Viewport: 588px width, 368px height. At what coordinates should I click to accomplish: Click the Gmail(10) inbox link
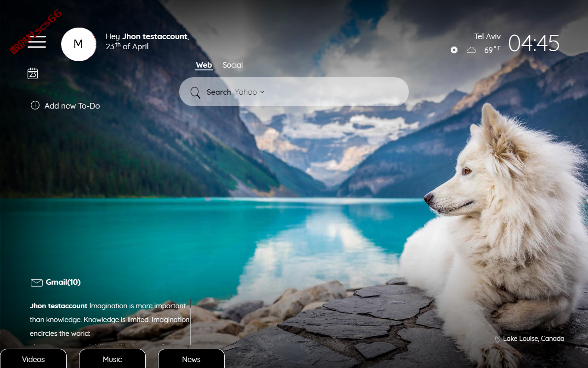pyautogui.click(x=63, y=282)
